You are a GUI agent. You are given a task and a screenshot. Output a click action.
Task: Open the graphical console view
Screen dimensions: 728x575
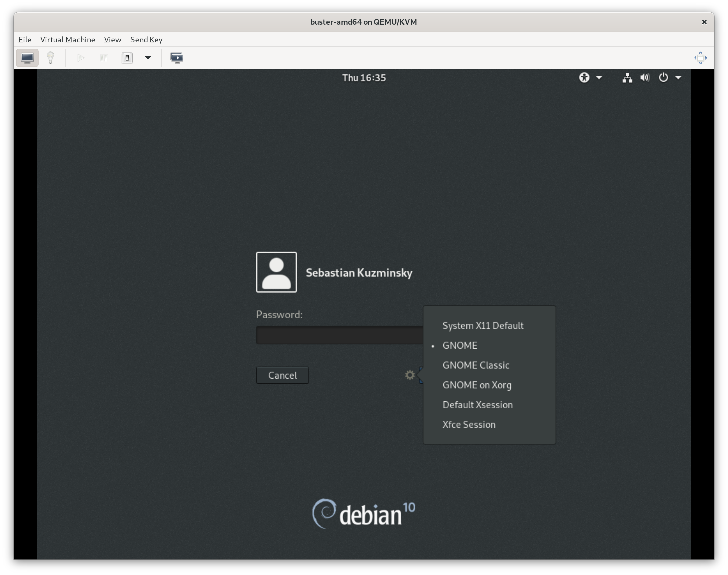point(27,58)
